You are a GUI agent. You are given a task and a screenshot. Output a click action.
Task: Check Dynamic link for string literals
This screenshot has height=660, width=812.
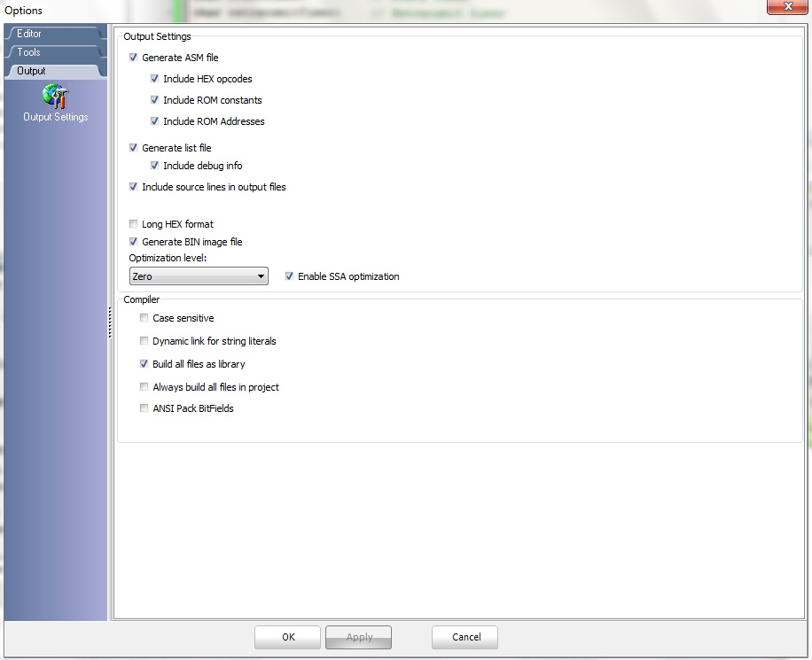click(144, 340)
